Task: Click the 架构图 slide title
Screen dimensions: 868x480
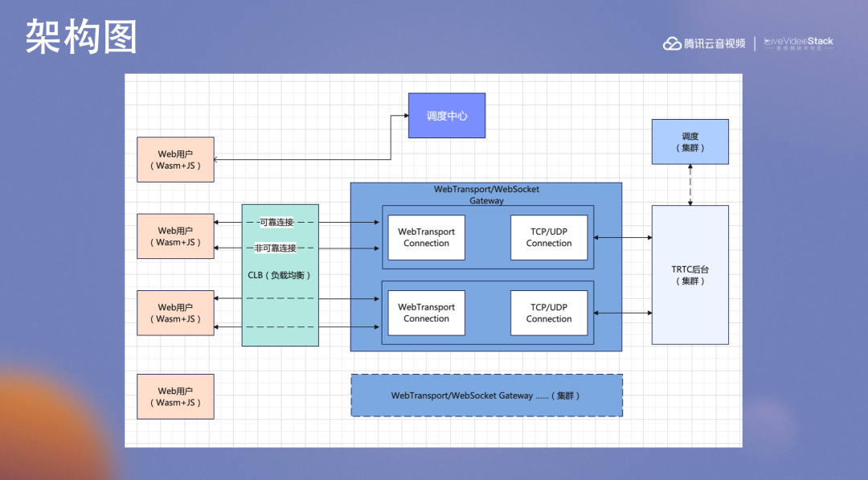Action: point(81,36)
